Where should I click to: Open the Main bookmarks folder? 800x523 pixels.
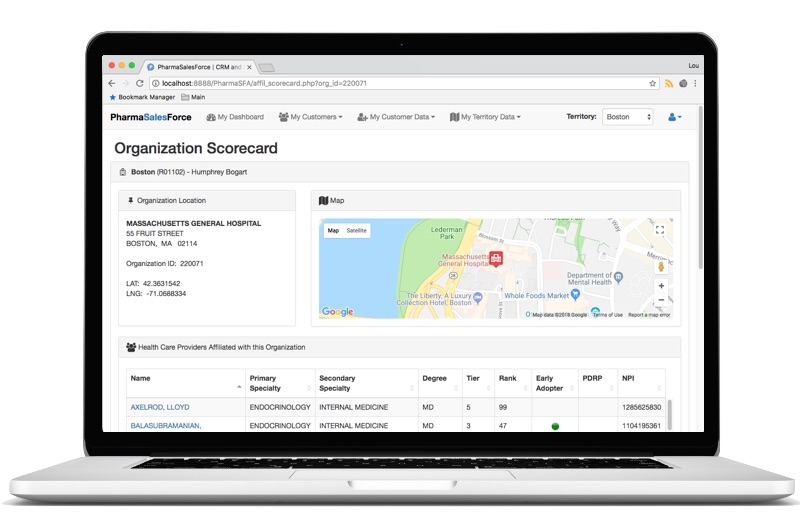193,97
